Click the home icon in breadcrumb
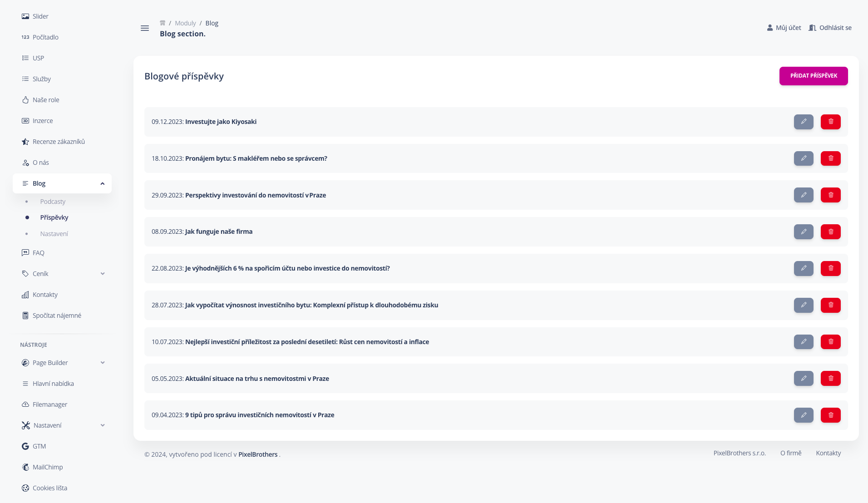The image size is (868, 503). pyautogui.click(x=163, y=23)
